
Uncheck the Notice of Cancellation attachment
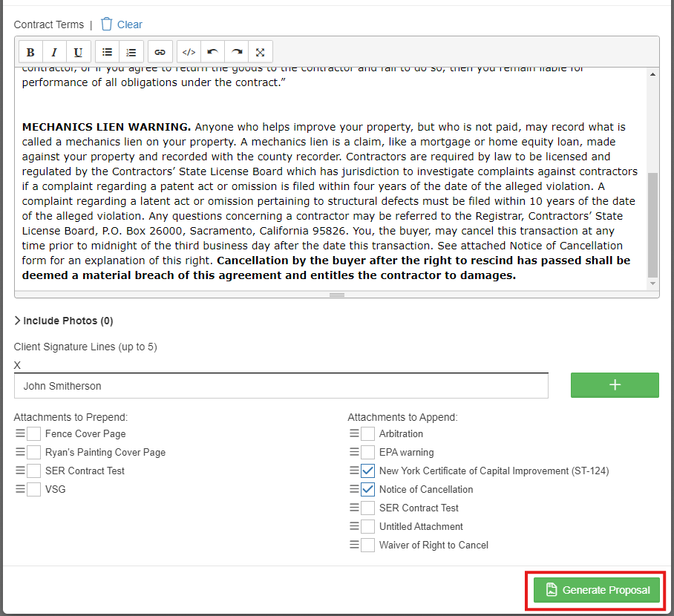[367, 489]
